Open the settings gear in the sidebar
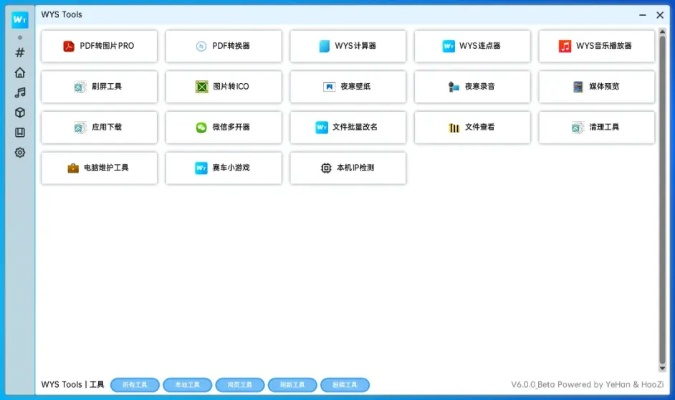 point(19,153)
